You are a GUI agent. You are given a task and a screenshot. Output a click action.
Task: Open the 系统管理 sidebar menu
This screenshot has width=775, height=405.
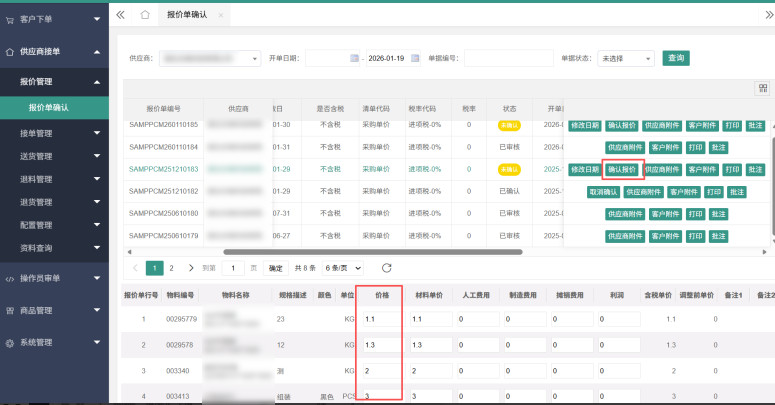coord(54,342)
